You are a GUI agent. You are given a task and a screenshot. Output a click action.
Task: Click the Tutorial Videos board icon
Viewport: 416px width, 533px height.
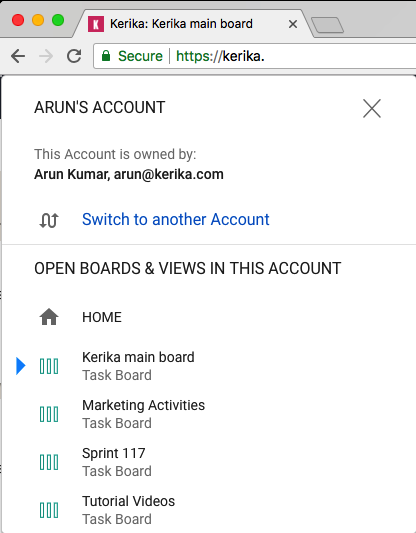click(x=49, y=510)
